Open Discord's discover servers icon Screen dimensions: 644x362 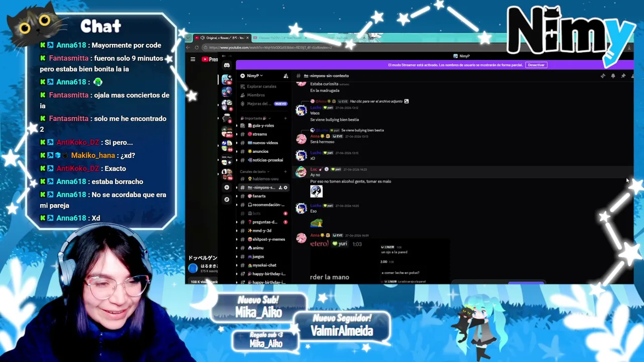(x=227, y=199)
